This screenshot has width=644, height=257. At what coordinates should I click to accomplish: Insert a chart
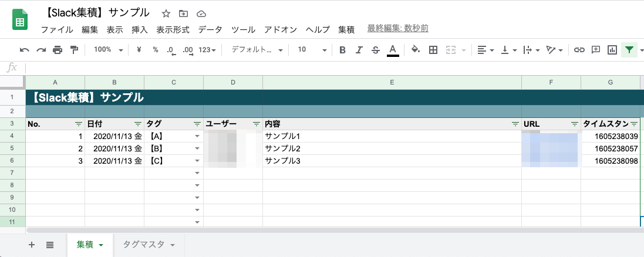612,50
